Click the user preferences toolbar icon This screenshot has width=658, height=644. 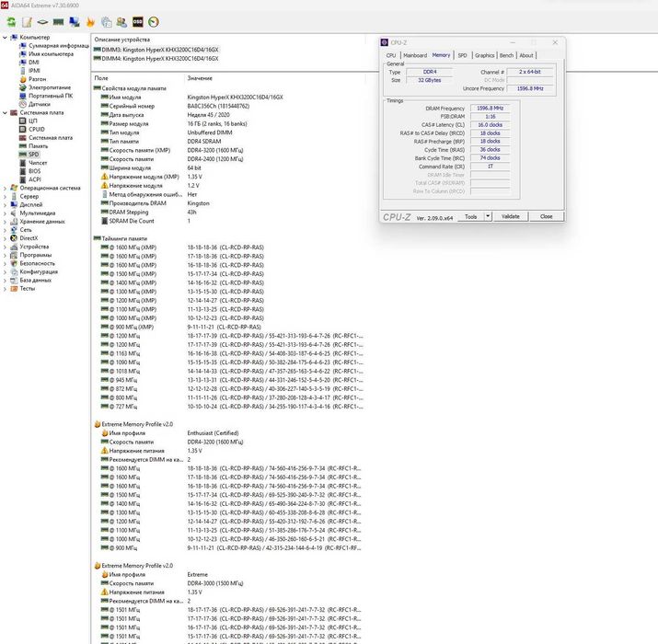tap(121, 22)
